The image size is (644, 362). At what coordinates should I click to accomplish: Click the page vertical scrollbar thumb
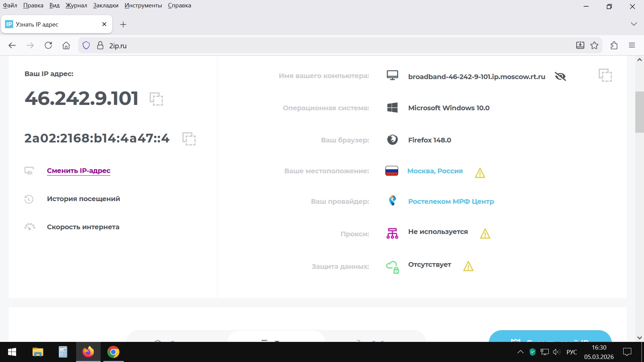click(639, 112)
